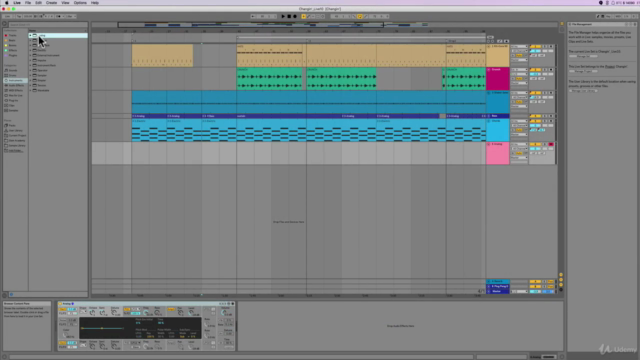This screenshot has width=640, height=360.
Task: Select the Bass track header
Action: (498, 116)
